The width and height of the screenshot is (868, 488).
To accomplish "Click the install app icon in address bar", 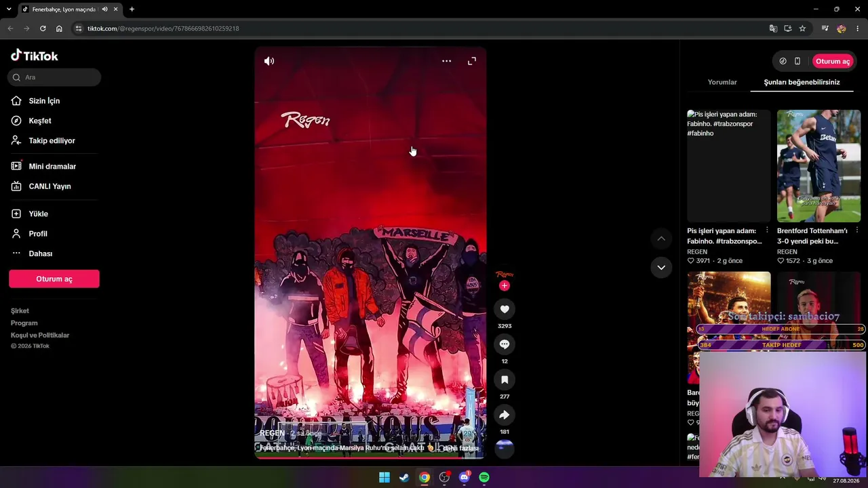I will click(788, 28).
